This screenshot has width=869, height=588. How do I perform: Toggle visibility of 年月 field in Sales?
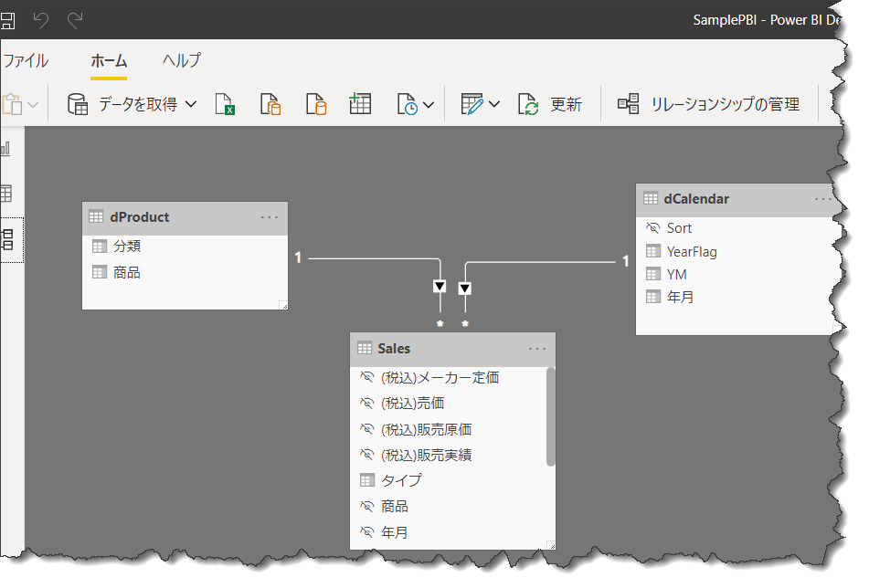(367, 532)
